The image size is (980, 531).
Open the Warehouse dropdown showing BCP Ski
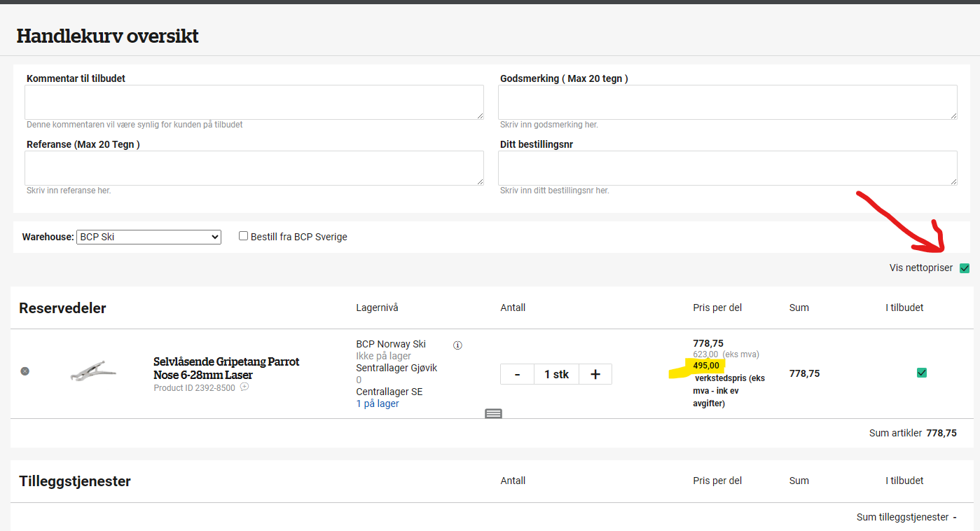(x=149, y=237)
